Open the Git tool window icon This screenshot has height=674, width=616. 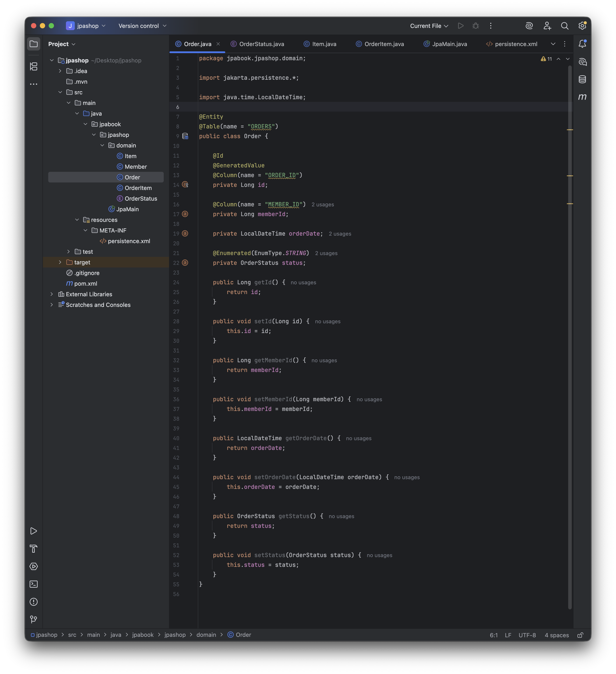coord(34,620)
